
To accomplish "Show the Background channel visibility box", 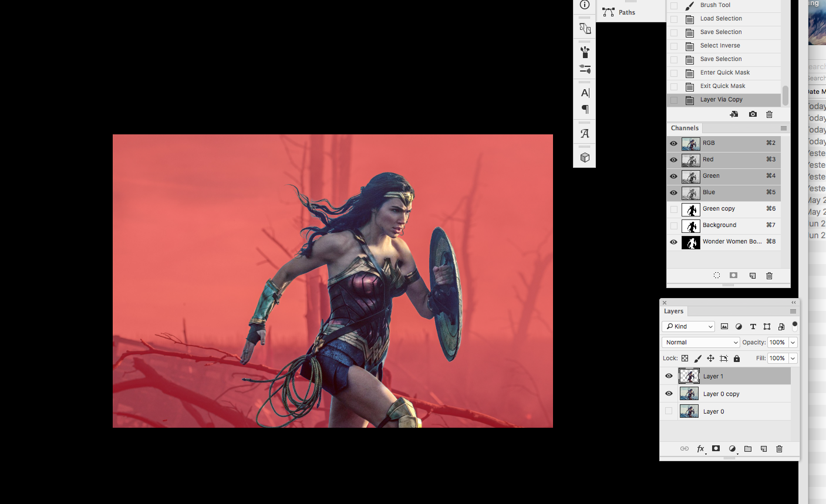I will [x=673, y=225].
